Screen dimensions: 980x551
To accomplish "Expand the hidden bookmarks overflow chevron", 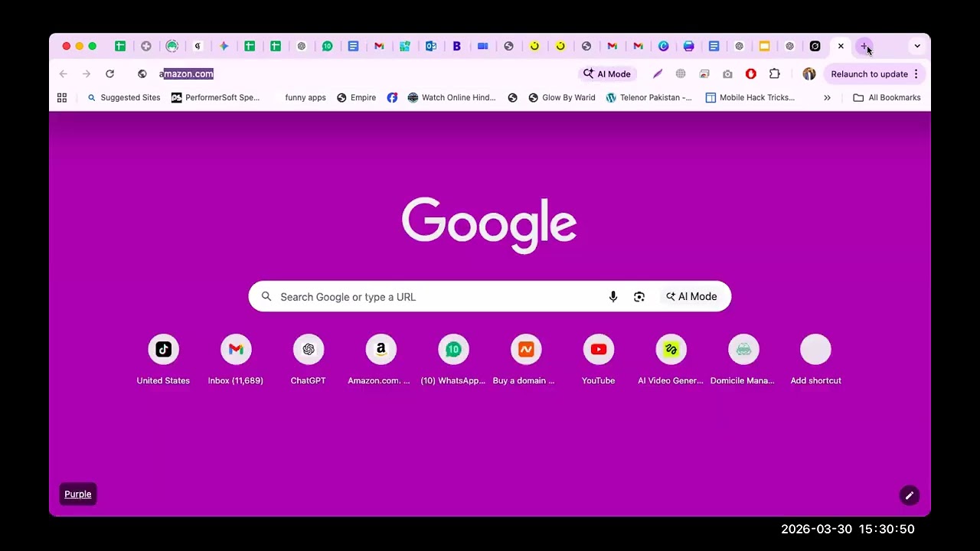I will [827, 98].
